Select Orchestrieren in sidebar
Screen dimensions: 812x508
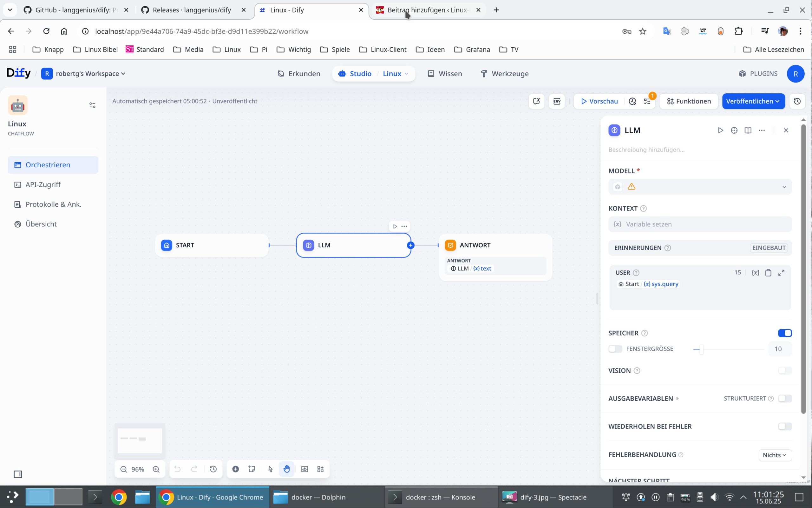53,165
